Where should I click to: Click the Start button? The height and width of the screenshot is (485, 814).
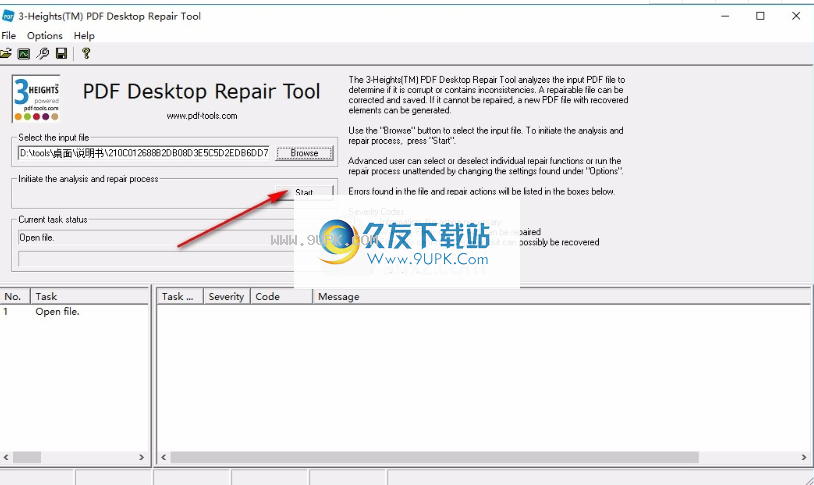[x=304, y=192]
